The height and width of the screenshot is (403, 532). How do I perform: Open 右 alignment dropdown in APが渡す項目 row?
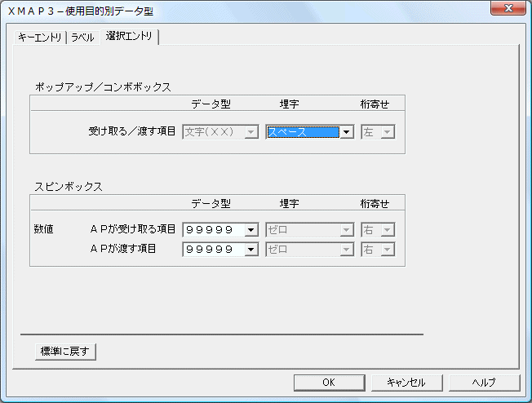click(378, 250)
